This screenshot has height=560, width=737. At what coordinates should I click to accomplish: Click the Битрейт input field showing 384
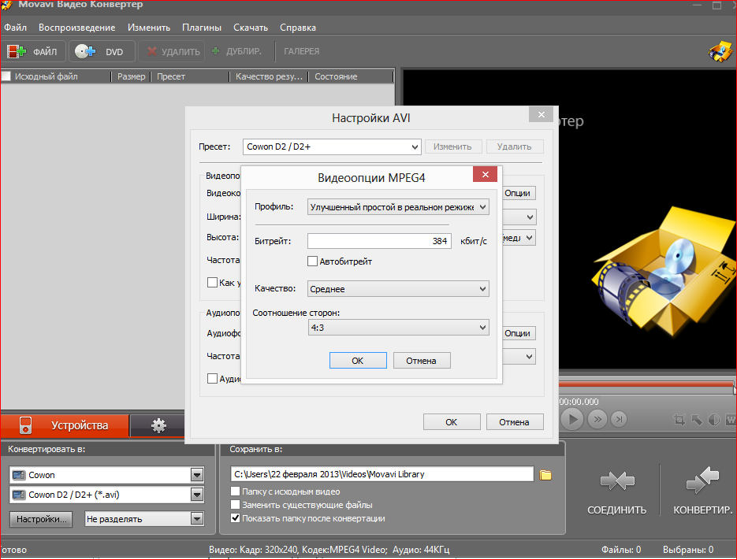(x=379, y=241)
